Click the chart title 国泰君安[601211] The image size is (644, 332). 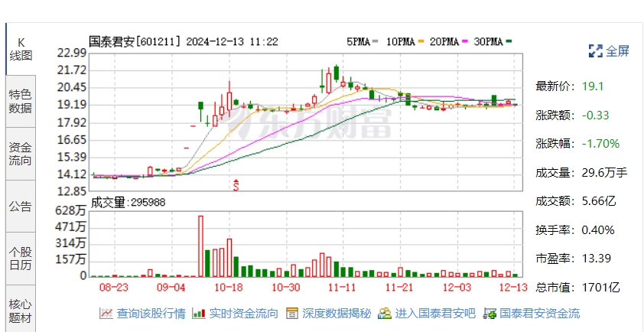click(x=135, y=41)
